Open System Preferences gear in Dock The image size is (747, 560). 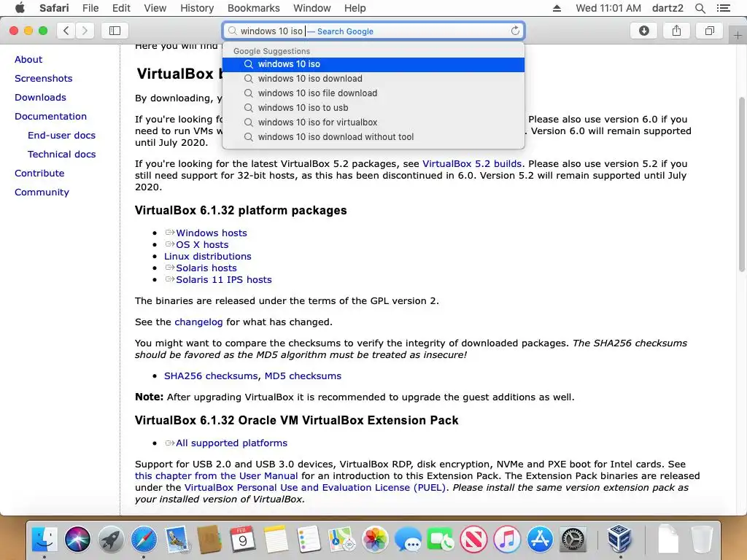coord(573,539)
